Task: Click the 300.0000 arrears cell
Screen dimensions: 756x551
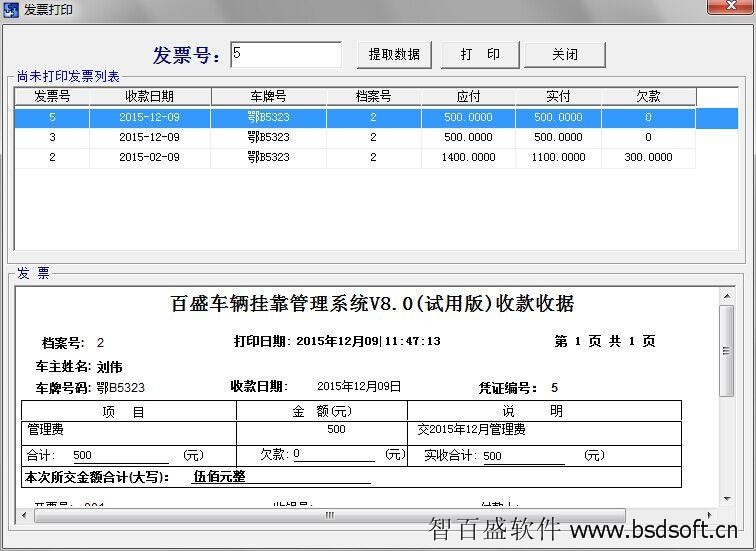Action: coord(648,158)
